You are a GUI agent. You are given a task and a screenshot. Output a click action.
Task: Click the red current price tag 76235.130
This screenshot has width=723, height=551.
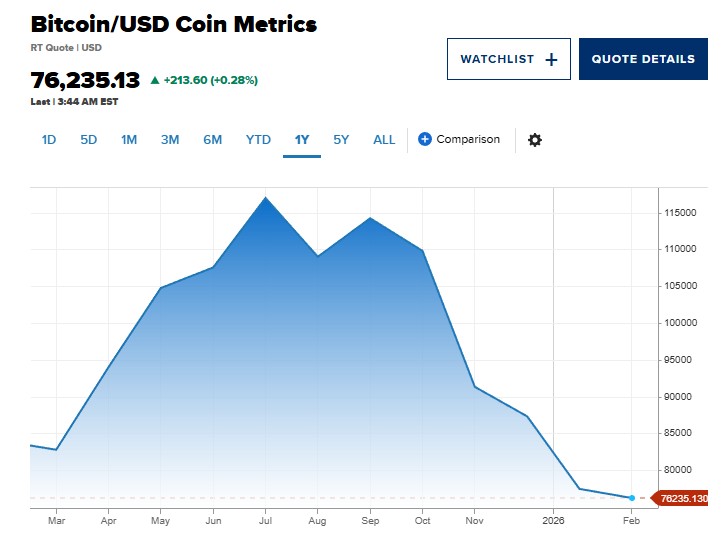(684, 498)
